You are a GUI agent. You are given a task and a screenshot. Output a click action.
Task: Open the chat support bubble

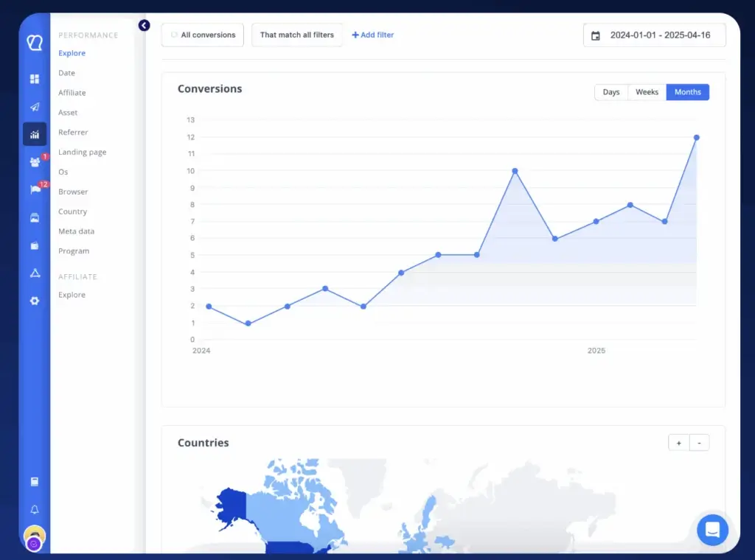pos(711,530)
